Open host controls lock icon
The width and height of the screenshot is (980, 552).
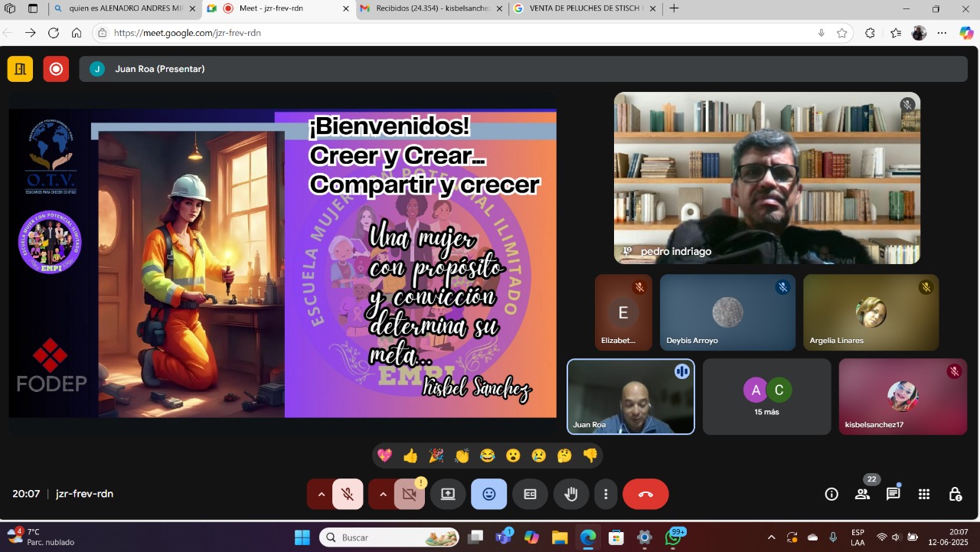pos(955,495)
